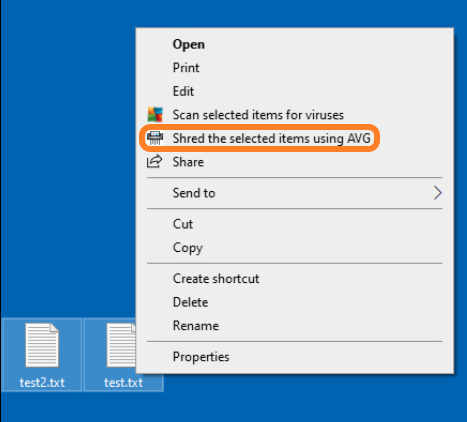
Task: Click the AVG antivirus scan icon
Action: (x=155, y=115)
